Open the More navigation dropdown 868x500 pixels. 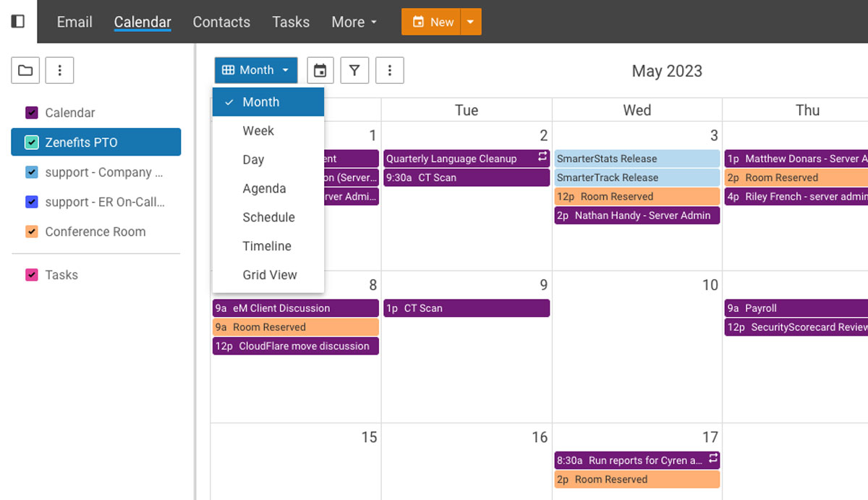[x=354, y=22]
